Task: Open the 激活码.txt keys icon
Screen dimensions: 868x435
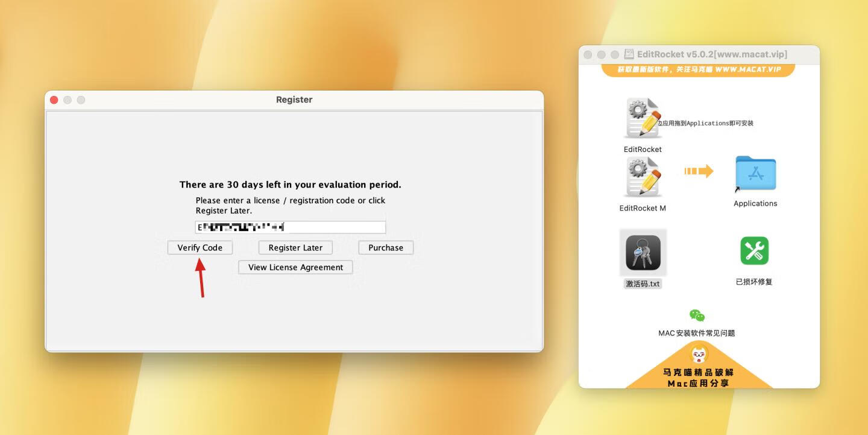Action: coord(643,252)
